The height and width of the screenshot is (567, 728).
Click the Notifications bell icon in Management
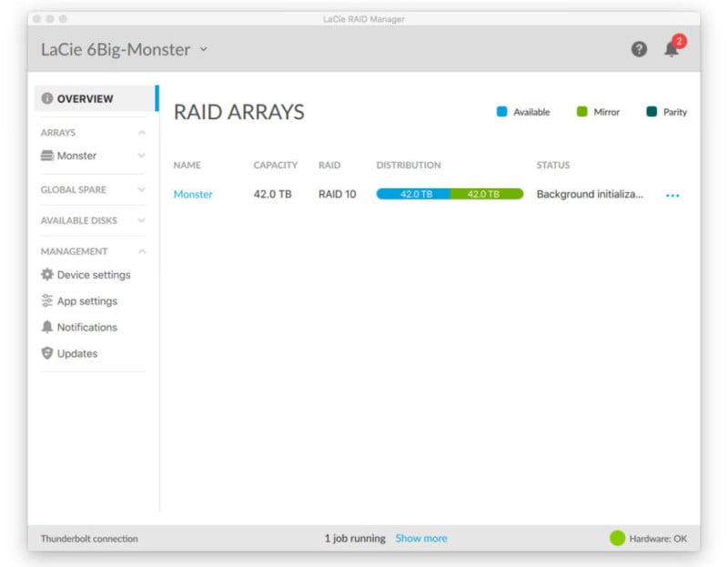pos(47,327)
